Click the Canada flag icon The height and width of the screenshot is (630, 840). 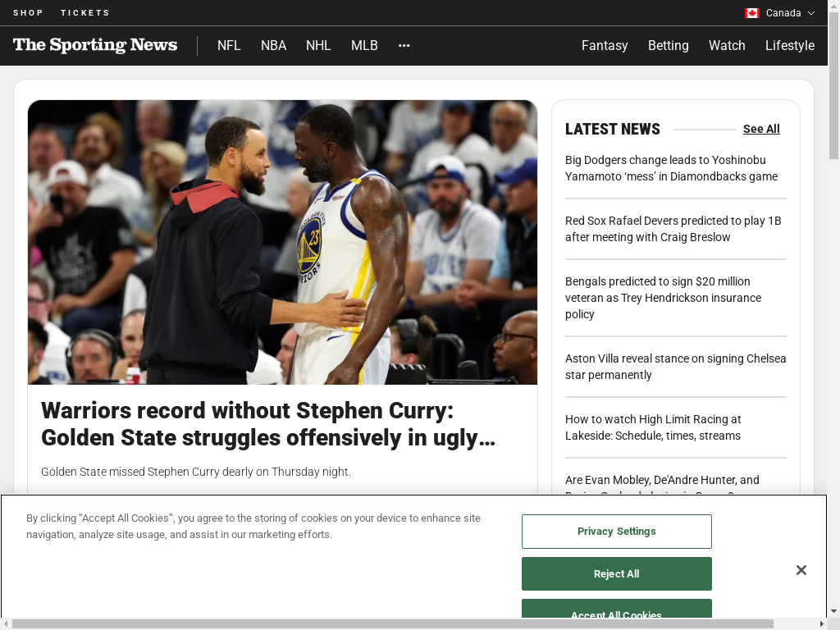coord(751,13)
